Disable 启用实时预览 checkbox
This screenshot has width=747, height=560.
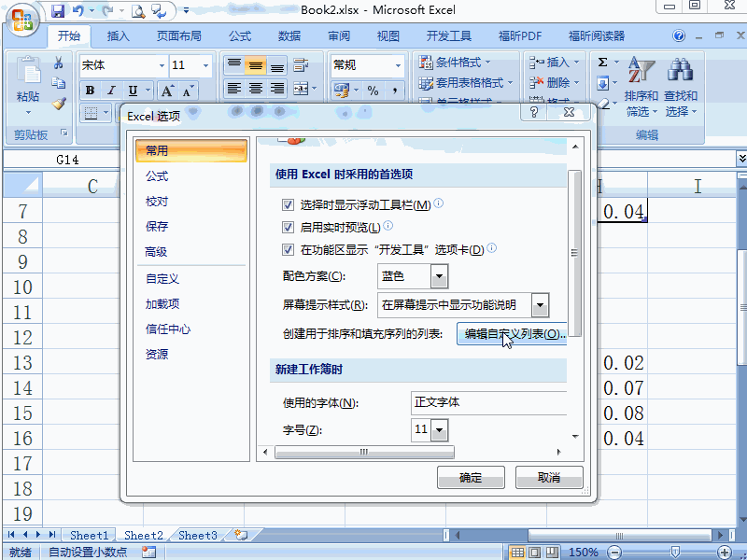click(x=289, y=227)
